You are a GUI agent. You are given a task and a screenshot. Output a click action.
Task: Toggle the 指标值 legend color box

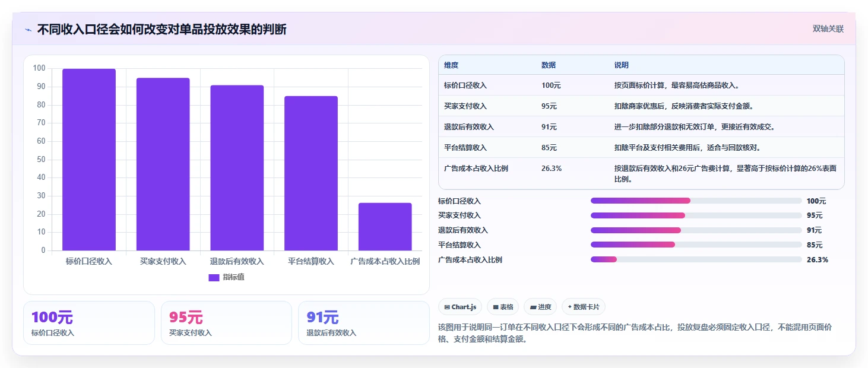point(214,277)
